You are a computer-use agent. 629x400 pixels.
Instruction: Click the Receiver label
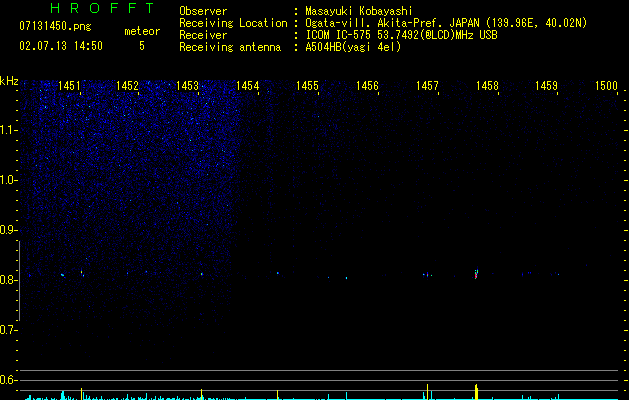point(203,35)
